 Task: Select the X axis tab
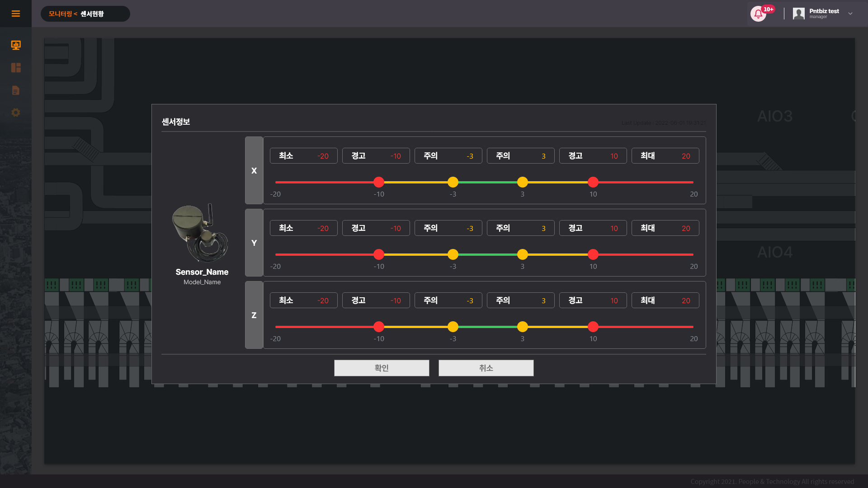[x=254, y=170]
